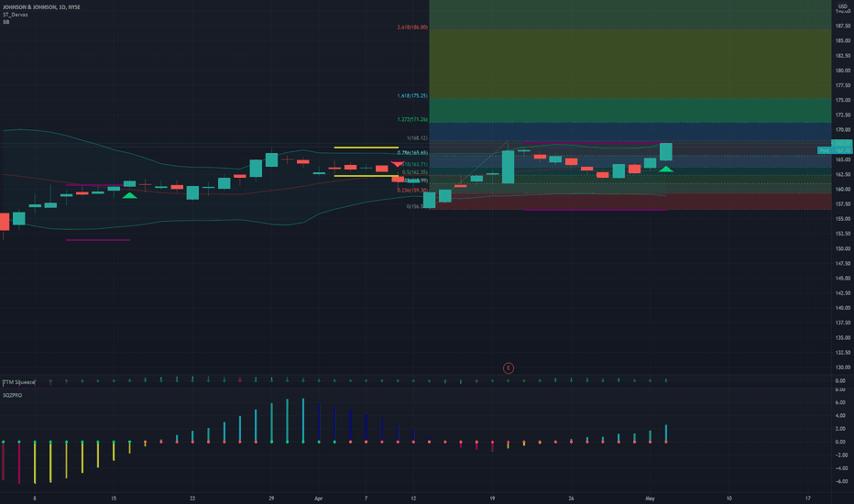This screenshot has width=854, height=504.
Task: Select the ST_Darvas indicator label
Action: [x=16, y=15]
